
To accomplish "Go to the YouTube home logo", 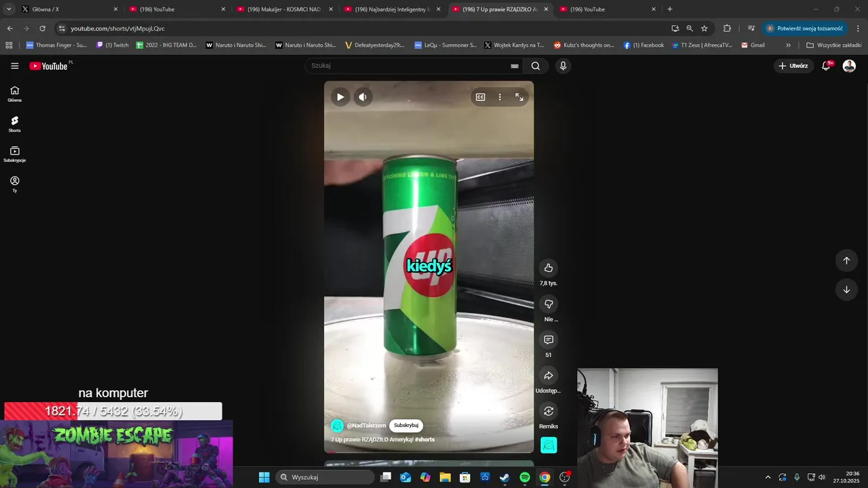I will tap(49, 66).
